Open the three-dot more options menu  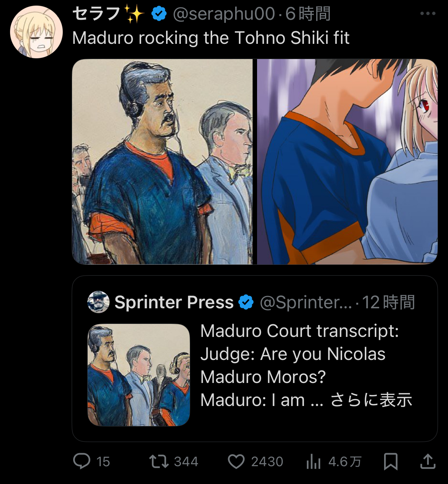[x=428, y=13]
